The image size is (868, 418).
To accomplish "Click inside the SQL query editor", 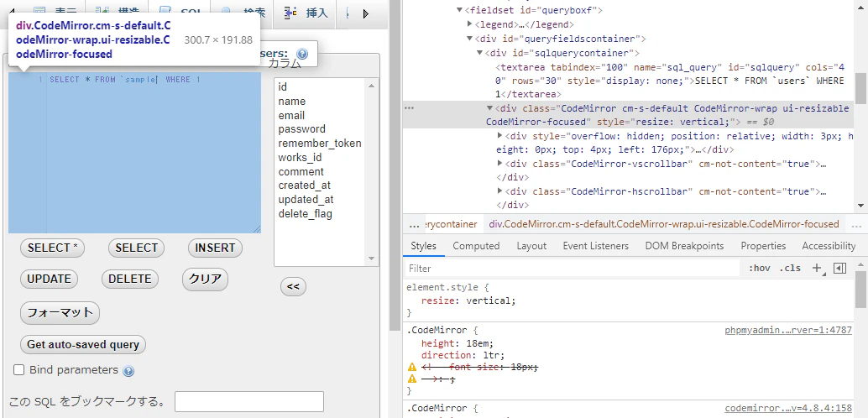I will pos(134,152).
